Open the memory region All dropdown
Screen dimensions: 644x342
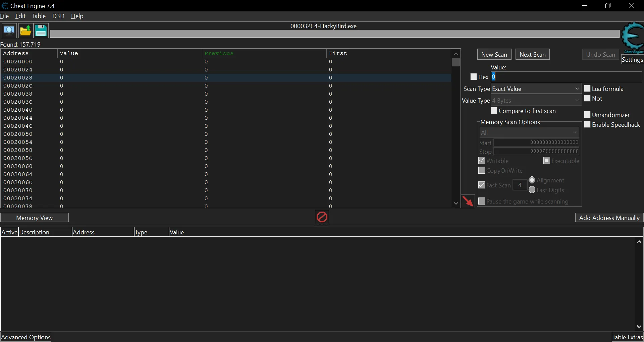[x=529, y=132]
